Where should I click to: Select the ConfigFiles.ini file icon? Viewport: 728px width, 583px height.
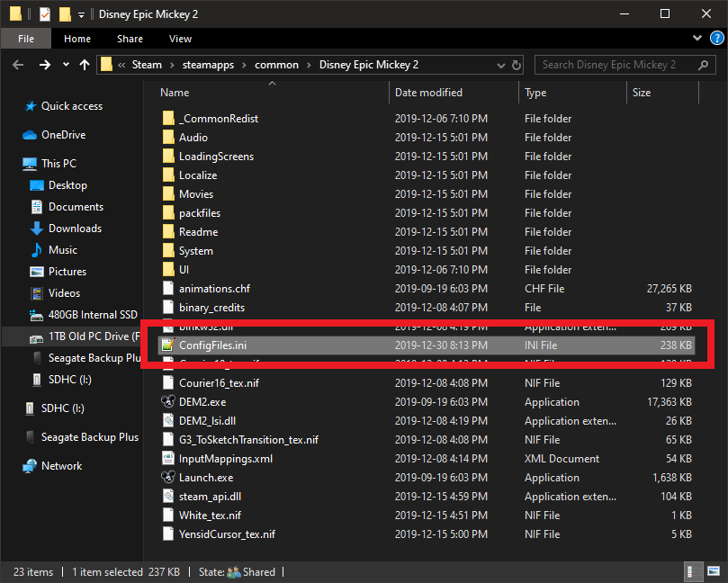(x=168, y=345)
